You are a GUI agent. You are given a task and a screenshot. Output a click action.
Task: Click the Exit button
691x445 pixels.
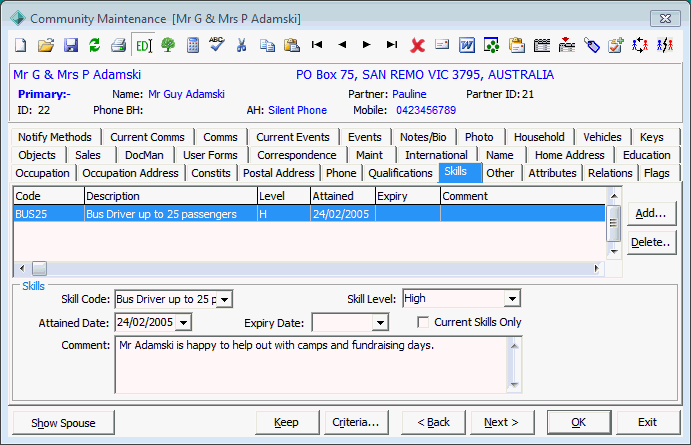[647, 423]
